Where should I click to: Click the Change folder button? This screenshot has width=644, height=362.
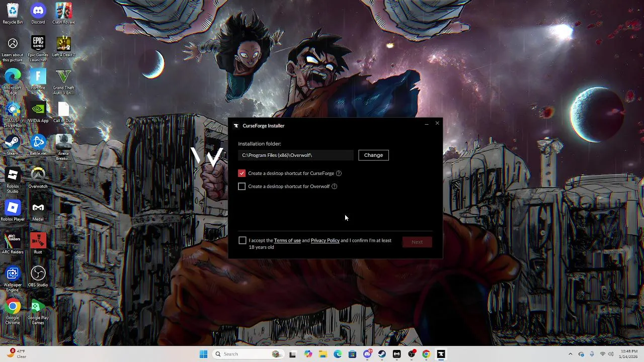(373, 155)
